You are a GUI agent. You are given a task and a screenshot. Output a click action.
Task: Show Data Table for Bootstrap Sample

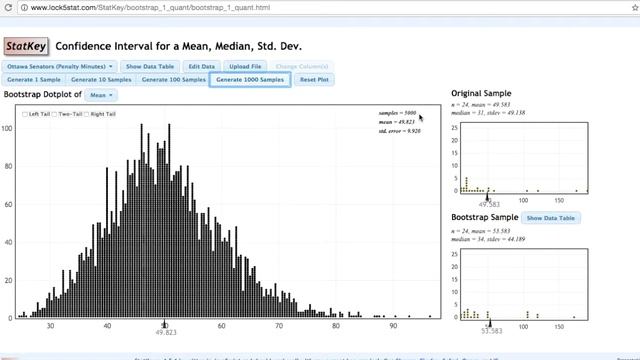(x=551, y=218)
